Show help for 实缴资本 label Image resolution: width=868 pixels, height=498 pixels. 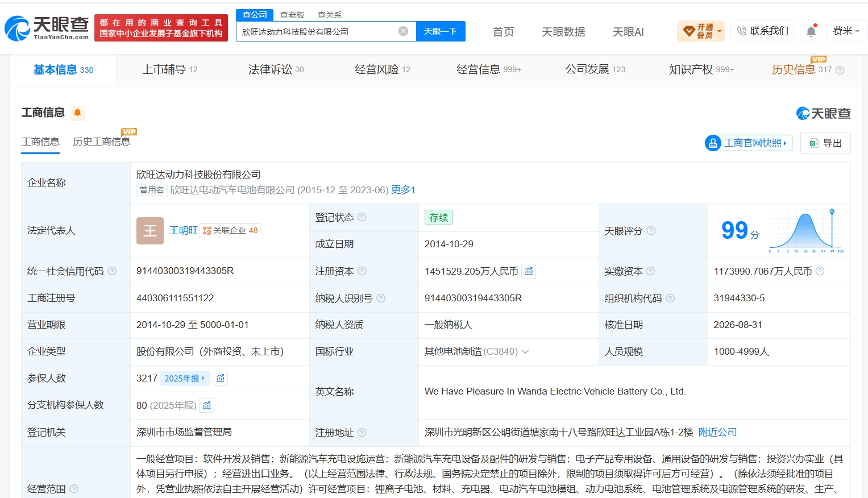650,271
